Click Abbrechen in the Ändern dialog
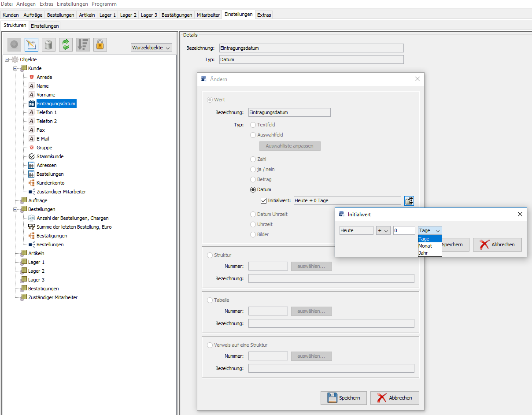Screen dimensions: 532x415 coord(395,398)
